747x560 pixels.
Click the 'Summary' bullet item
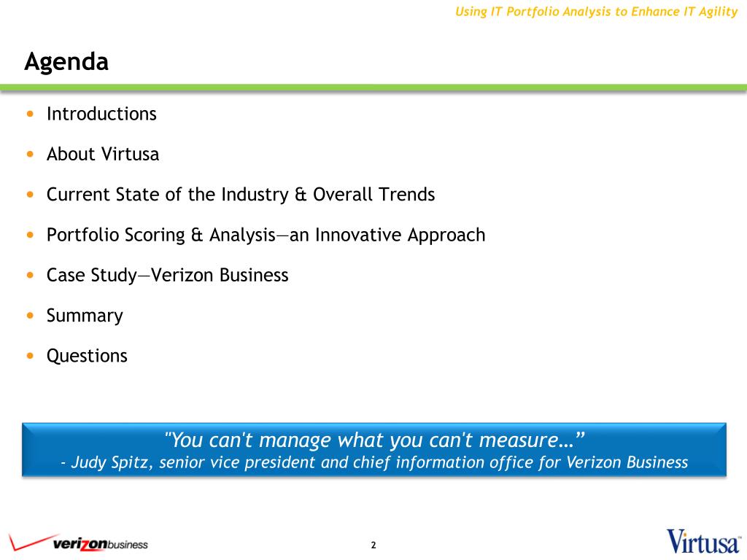pos(85,316)
